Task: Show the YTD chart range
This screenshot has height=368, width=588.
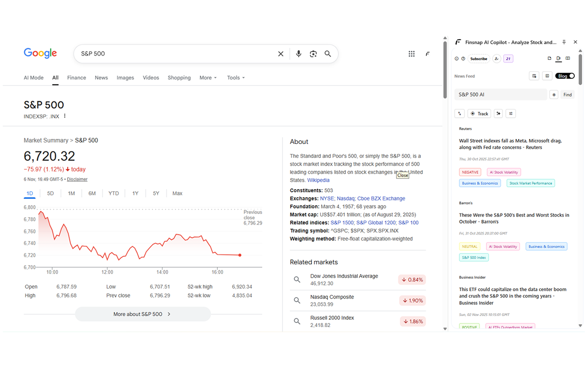Action: pos(113,193)
